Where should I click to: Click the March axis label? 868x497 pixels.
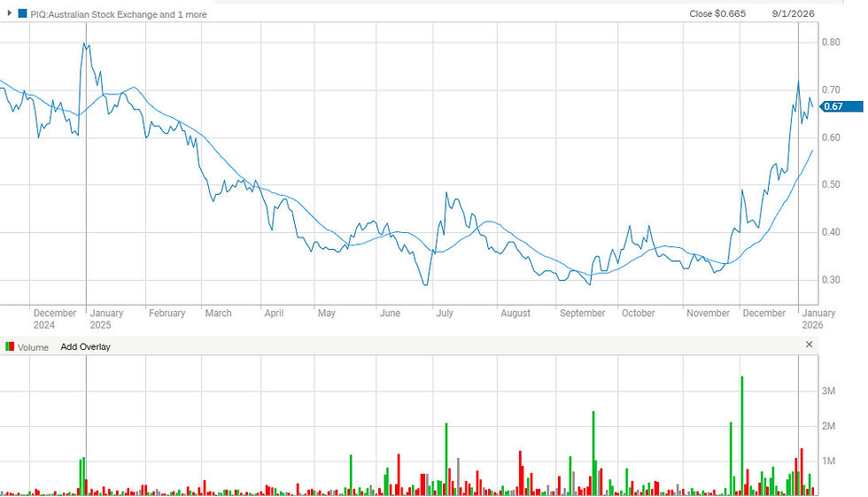(x=218, y=314)
